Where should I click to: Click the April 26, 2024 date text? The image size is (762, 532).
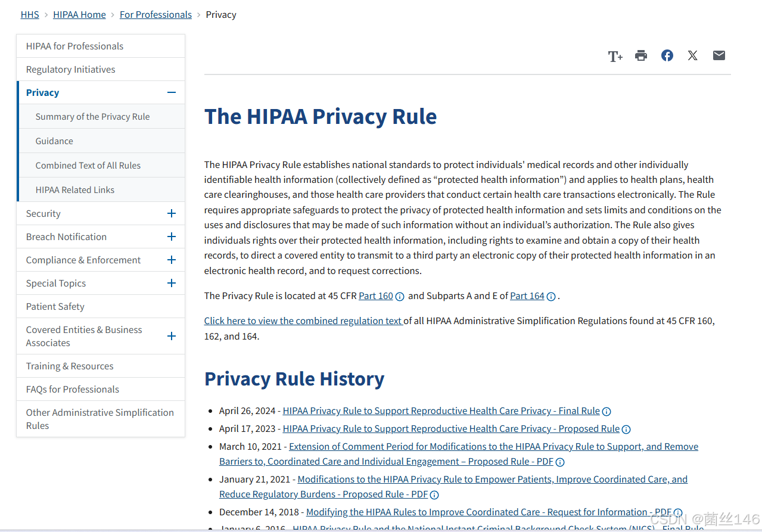click(x=247, y=410)
